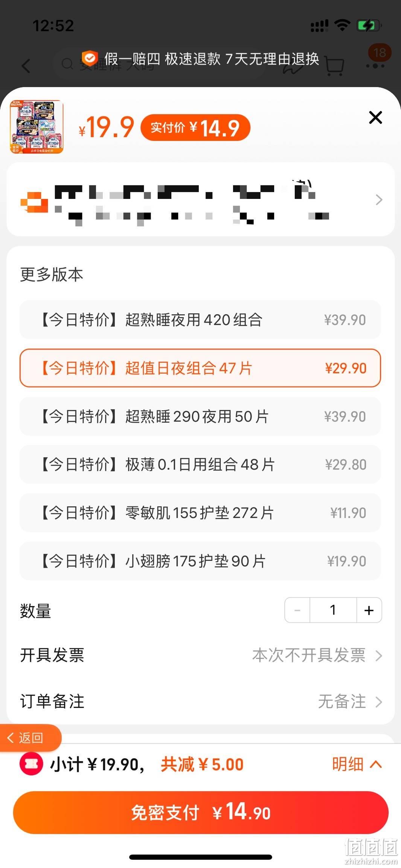Tap the back arrow in header
Image resolution: width=401 pixels, height=868 pixels.
pos(26,66)
